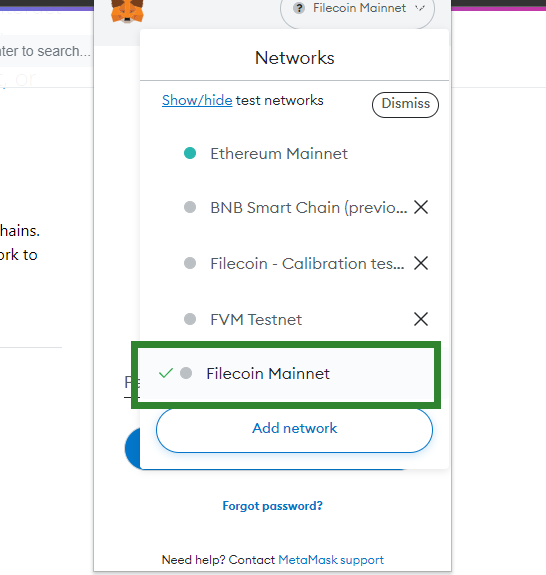Click the search field behind the popup
The width and height of the screenshot is (546, 575).
pyautogui.click(x=46, y=51)
